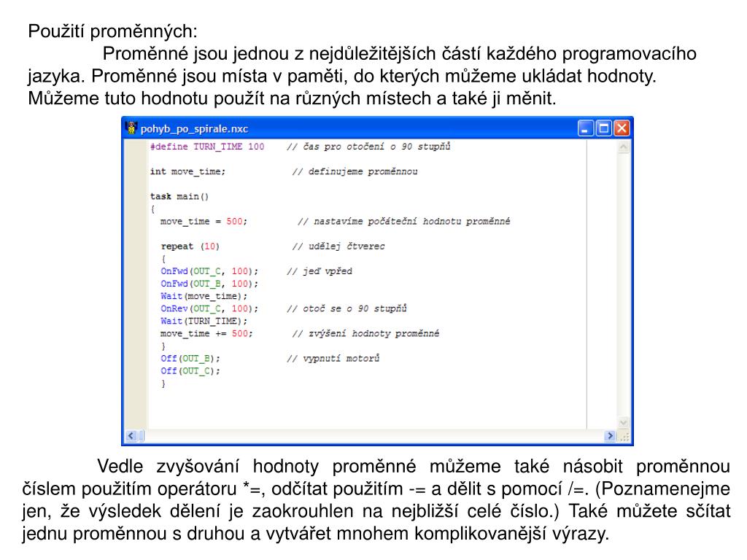Screen dimensions: 747x560
Task: Click the vertical scrollbar down arrow
Action: tap(623, 422)
